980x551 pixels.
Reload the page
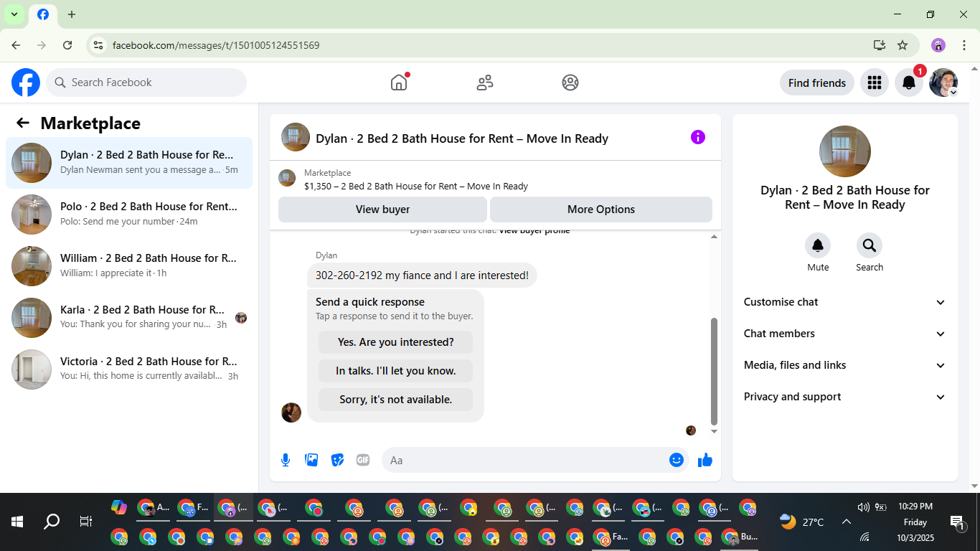click(67, 45)
